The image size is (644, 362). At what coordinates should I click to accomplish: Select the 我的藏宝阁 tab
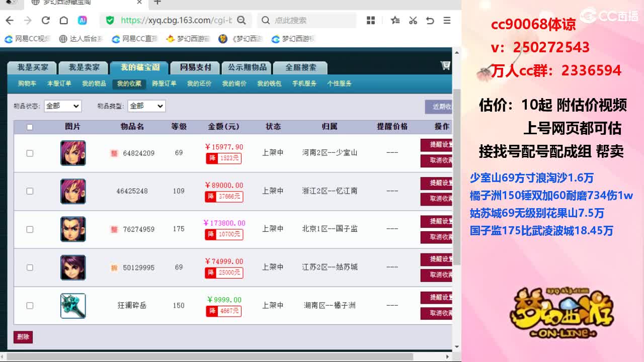coord(140,67)
